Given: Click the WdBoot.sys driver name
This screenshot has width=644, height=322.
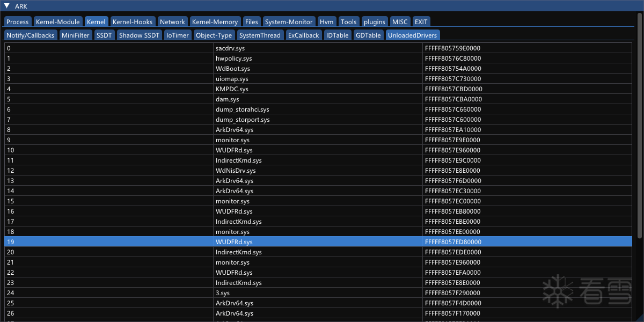Looking at the screenshot, I should [233, 69].
